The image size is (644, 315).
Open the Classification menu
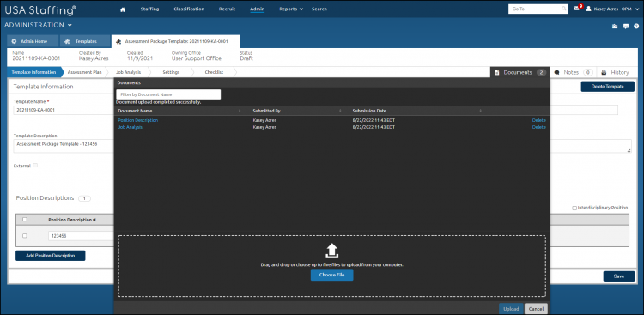189,9
